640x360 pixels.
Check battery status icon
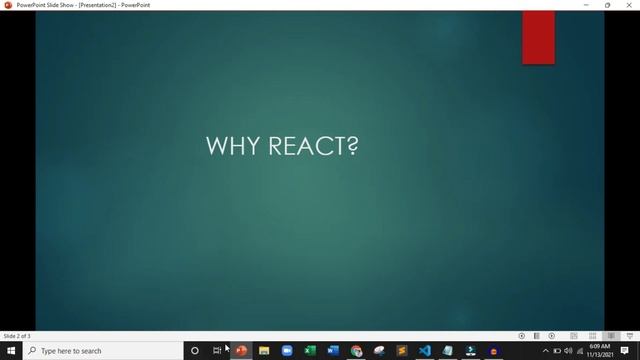557,351
